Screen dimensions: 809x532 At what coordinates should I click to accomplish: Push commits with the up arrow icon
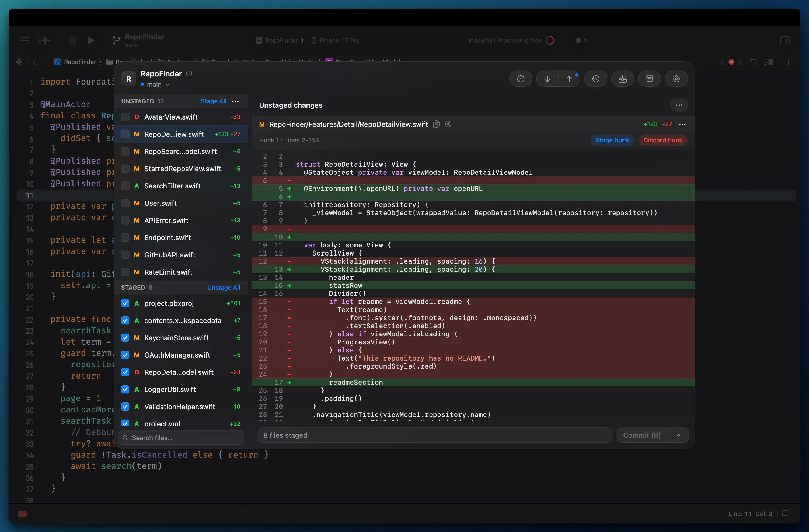coord(569,79)
